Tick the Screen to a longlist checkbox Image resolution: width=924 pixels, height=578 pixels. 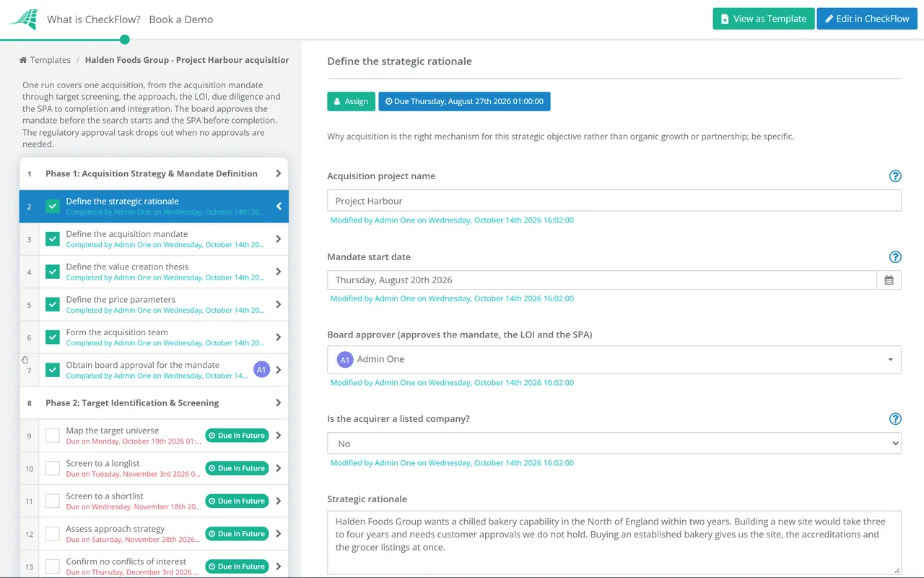[53, 468]
